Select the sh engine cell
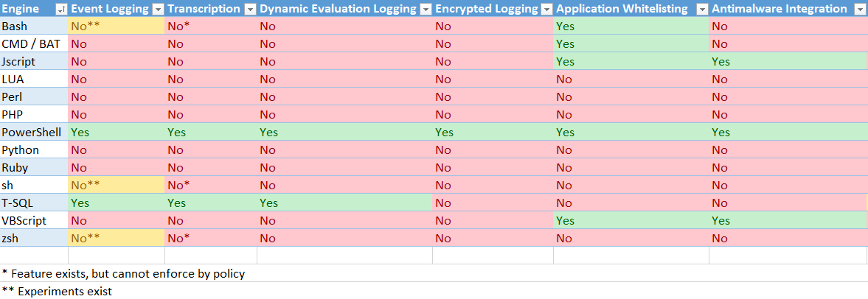Viewport: 868px width, 299px height. (34, 185)
